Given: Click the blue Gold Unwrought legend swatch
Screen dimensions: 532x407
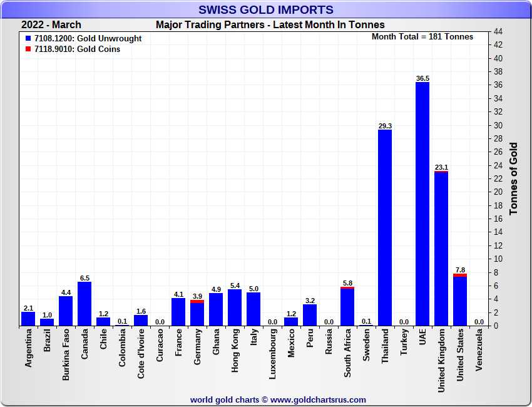Looking at the screenshot, I should pos(28,39).
